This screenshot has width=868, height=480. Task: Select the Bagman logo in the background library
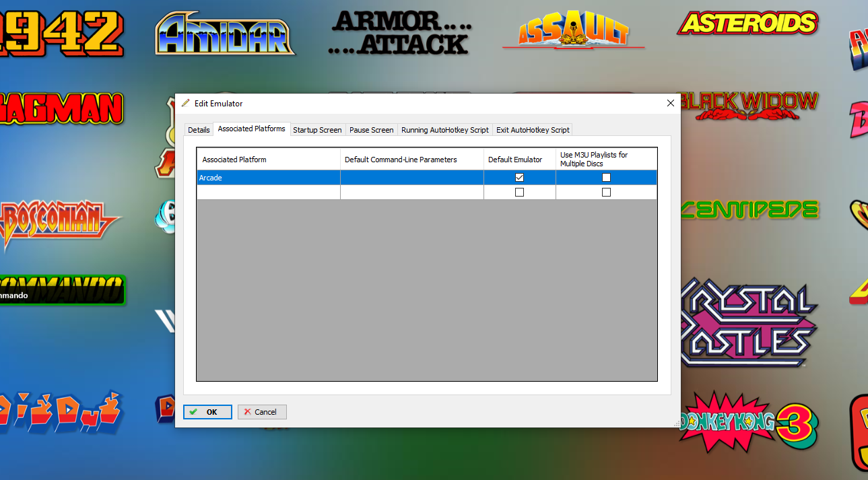point(62,108)
